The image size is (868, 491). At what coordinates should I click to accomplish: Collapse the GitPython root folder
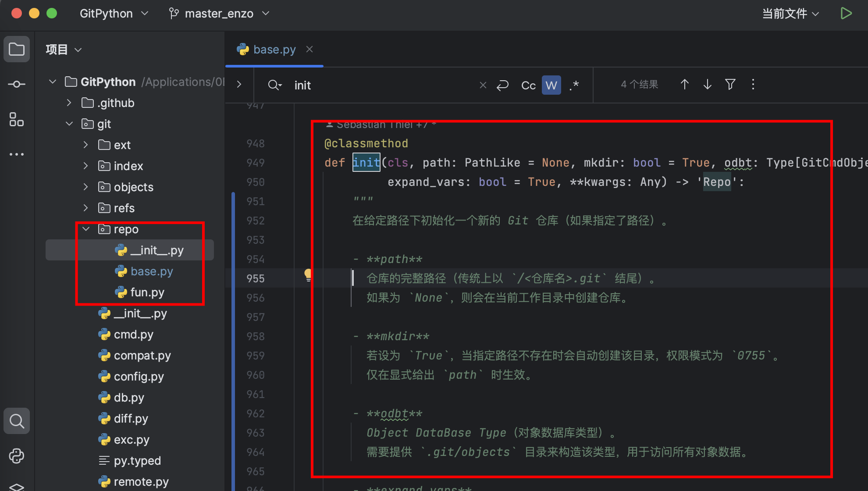click(53, 82)
